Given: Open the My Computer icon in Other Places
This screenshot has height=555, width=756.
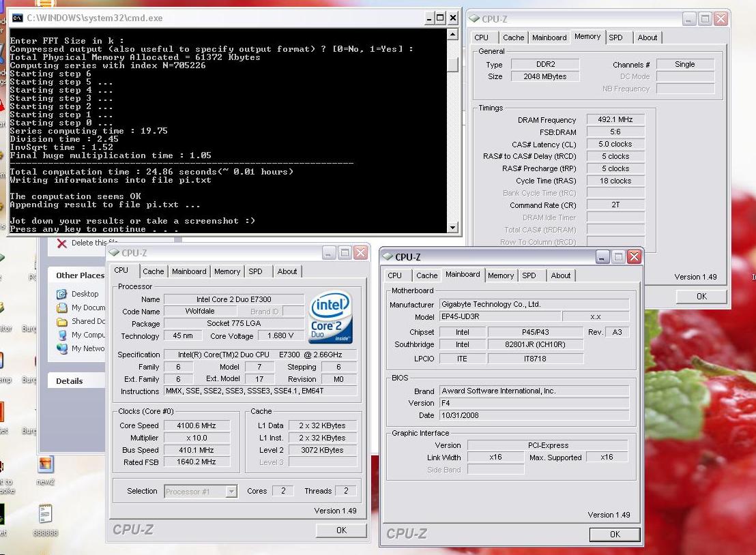Looking at the screenshot, I should 61,335.
